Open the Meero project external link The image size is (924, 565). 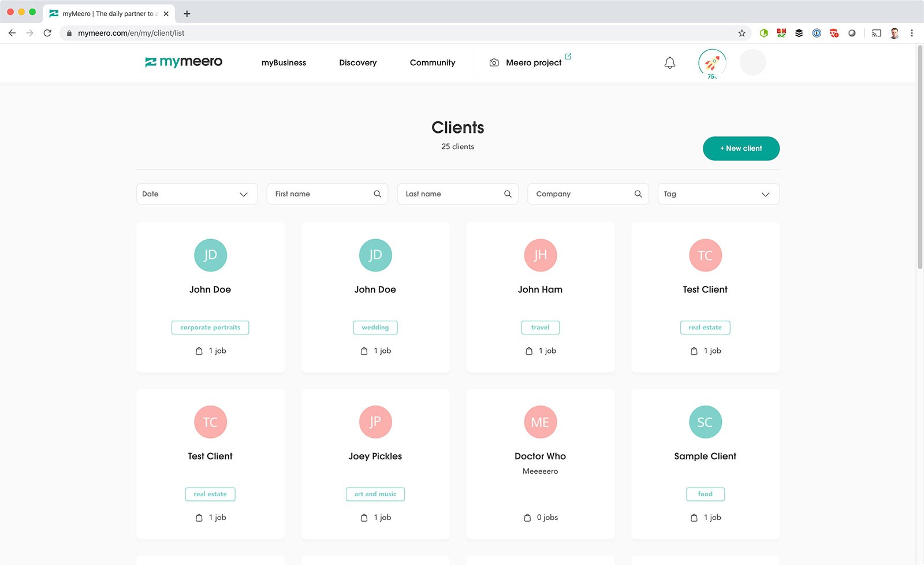(533, 63)
